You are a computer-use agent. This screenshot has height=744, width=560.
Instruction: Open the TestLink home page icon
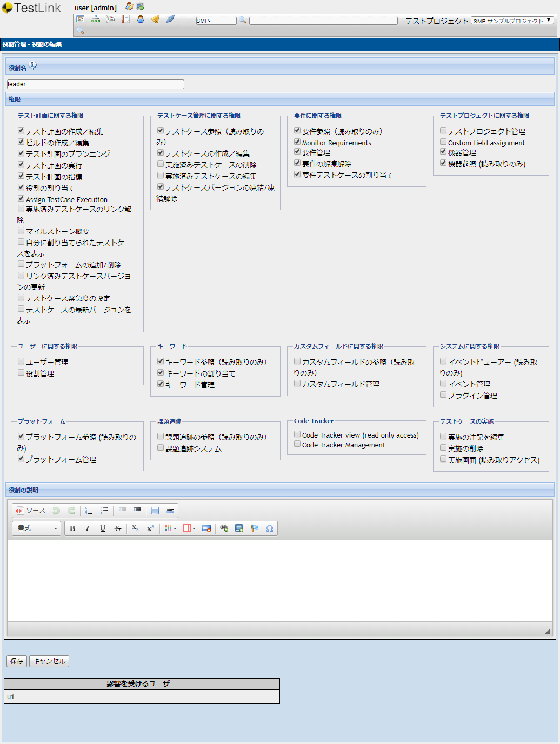click(80, 19)
